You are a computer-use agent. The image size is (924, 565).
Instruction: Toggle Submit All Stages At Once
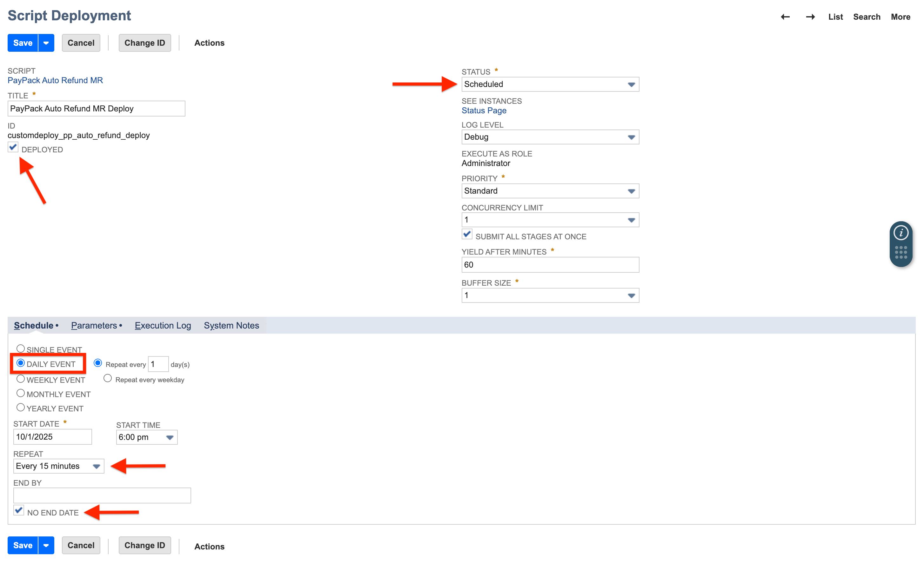(x=467, y=234)
